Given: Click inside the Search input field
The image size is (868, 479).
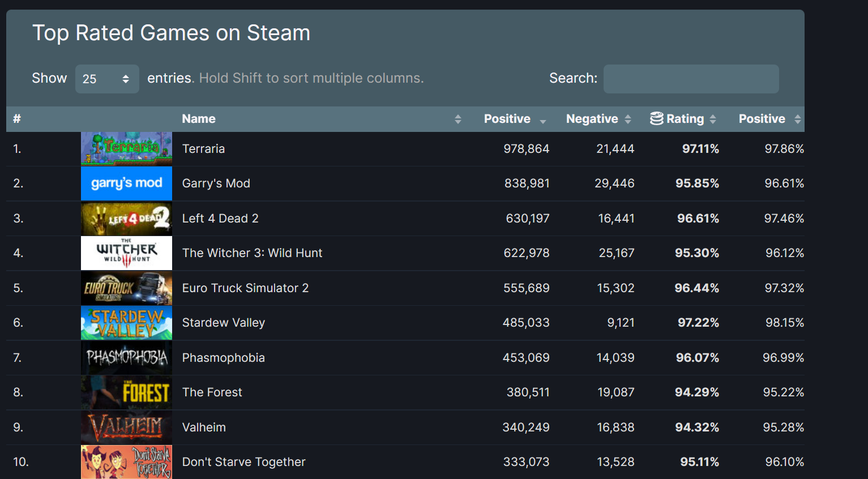Looking at the screenshot, I should click(x=691, y=79).
